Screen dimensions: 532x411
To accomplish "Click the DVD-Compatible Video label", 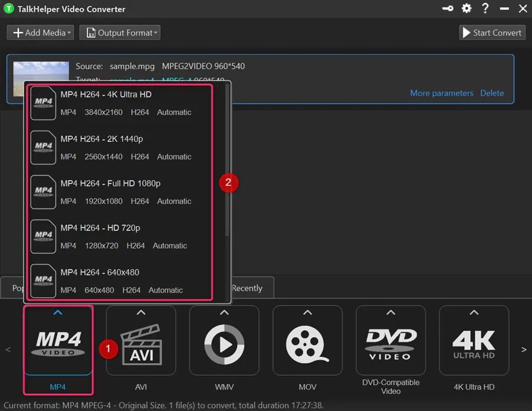I will pyautogui.click(x=391, y=387).
